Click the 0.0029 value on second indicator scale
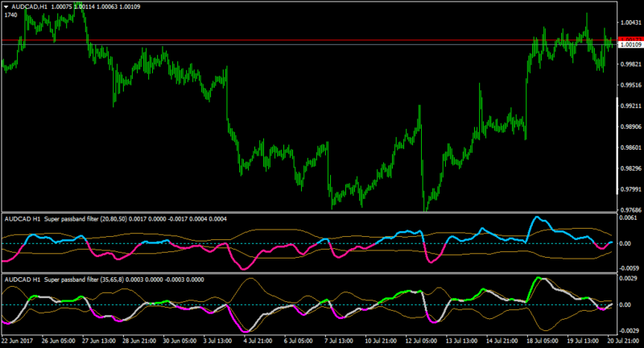The height and width of the screenshot is (348, 644). [629, 279]
